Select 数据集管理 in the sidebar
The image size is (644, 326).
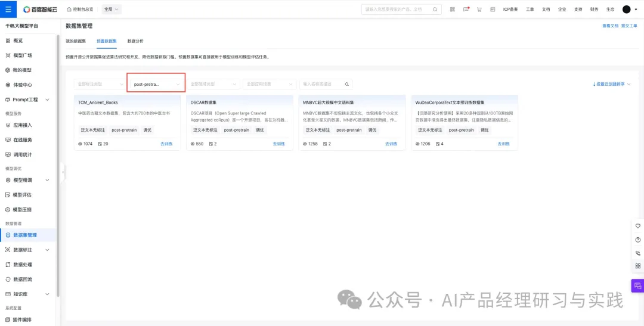(x=28, y=235)
